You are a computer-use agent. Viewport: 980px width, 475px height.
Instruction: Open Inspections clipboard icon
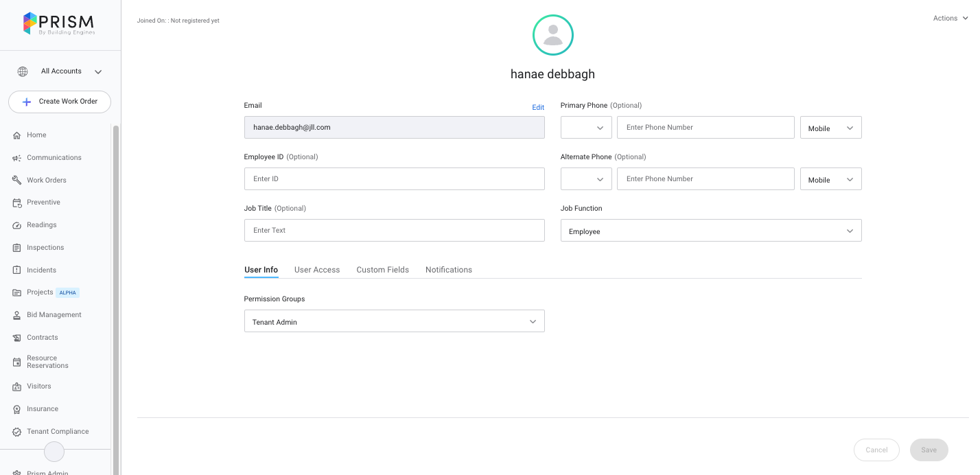click(17, 248)
